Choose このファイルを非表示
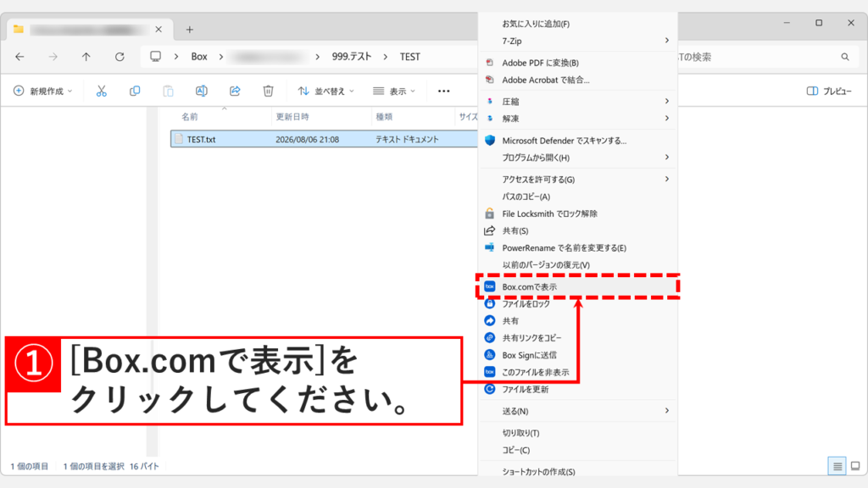The width and height of the screenshot is (868, 488). (577, 373)
